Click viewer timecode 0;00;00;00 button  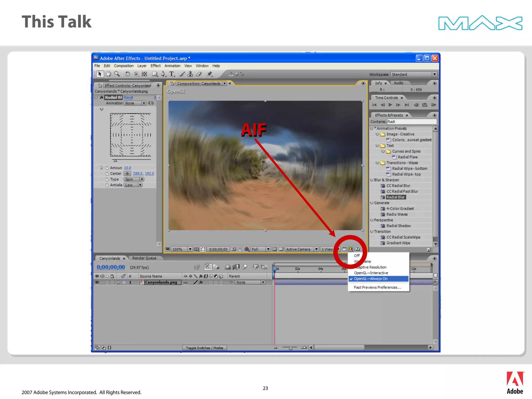(x=218, y=249)
